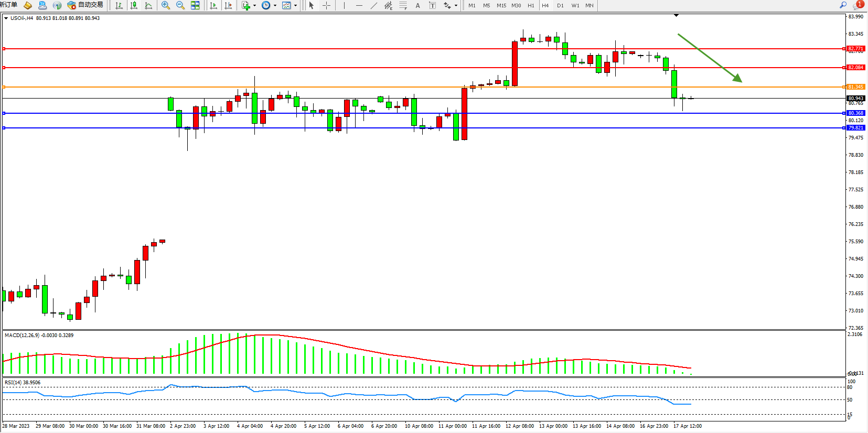
Task: Toggle the chart auto scroll button
Action: pos(213,5)
